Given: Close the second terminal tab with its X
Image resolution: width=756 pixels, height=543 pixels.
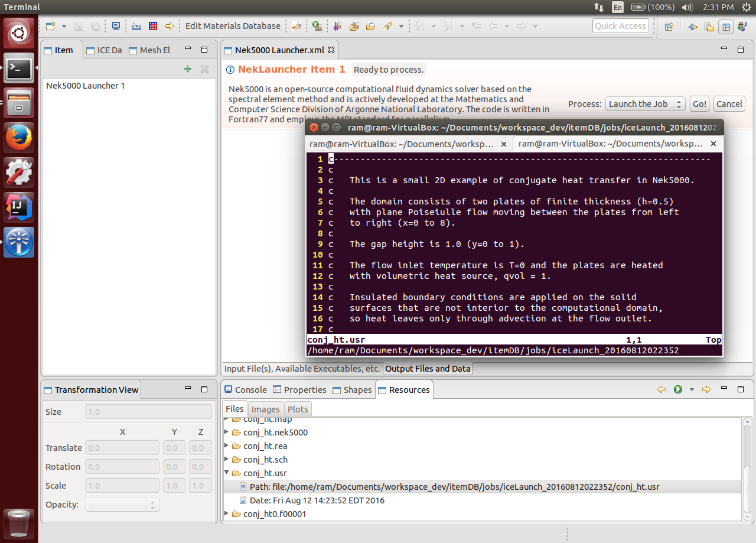Looking at the screenshot, I should tap(713, 144).
